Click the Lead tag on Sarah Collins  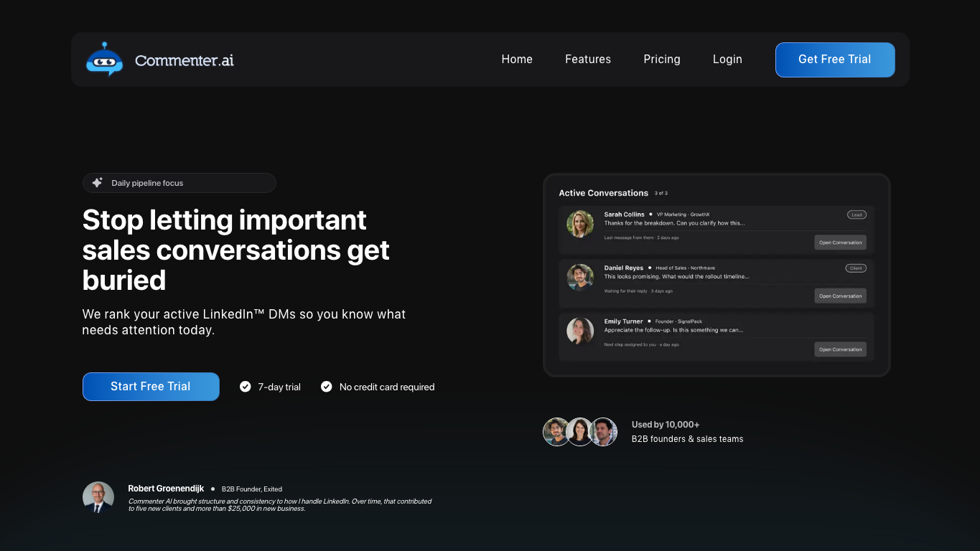coord(857,215)
